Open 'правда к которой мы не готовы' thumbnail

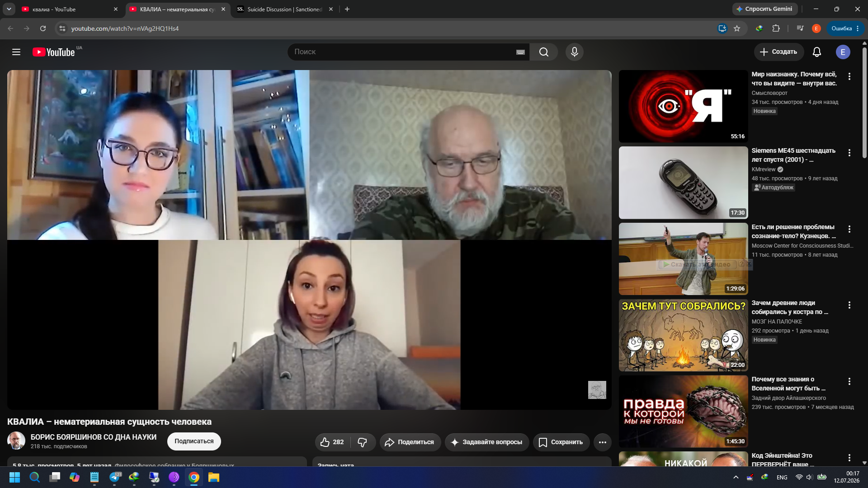pos(683,412)
